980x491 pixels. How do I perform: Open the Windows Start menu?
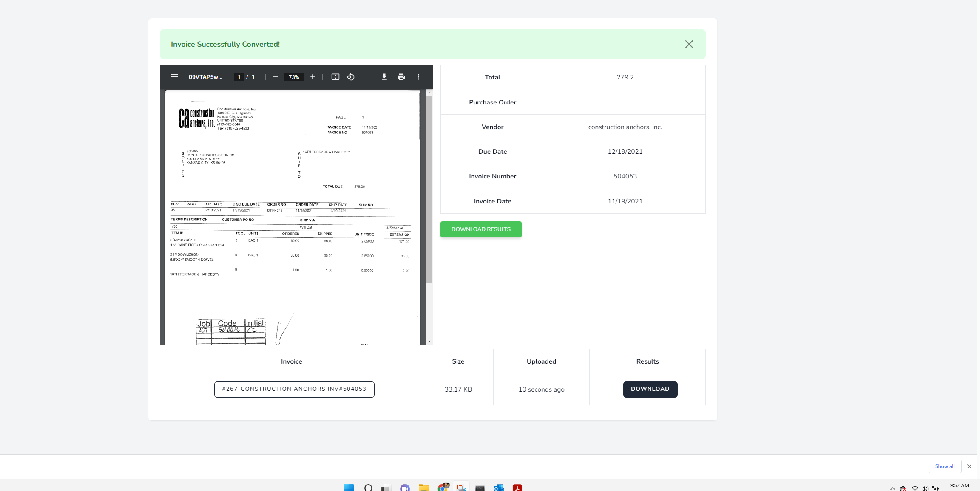349,488
